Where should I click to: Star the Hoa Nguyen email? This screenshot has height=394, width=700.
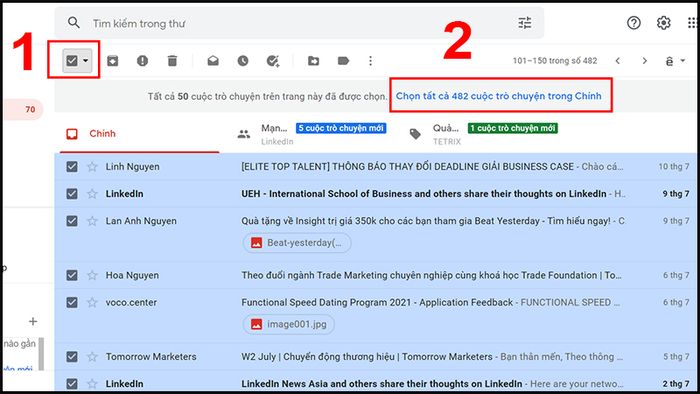point(92,275)
